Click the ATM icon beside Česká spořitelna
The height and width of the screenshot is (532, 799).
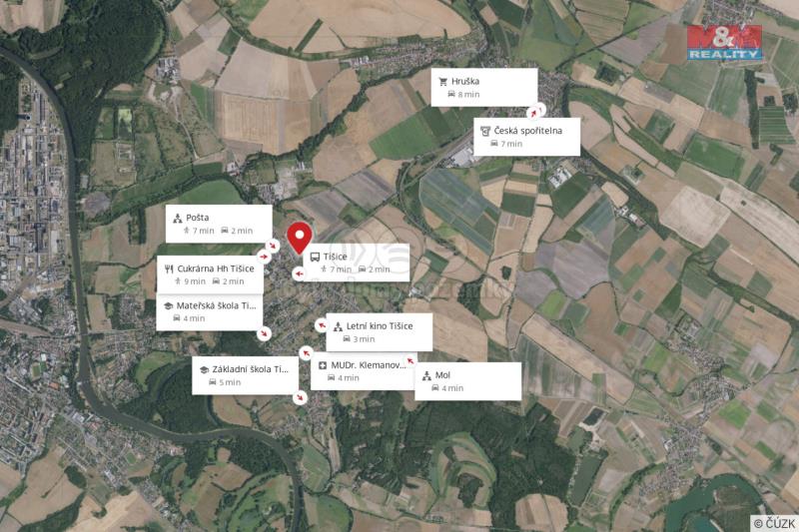click(x=485, y=131)
